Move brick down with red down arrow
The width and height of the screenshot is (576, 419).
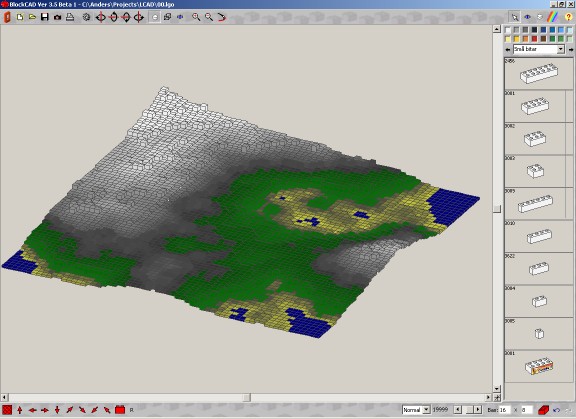pos(57,409)
